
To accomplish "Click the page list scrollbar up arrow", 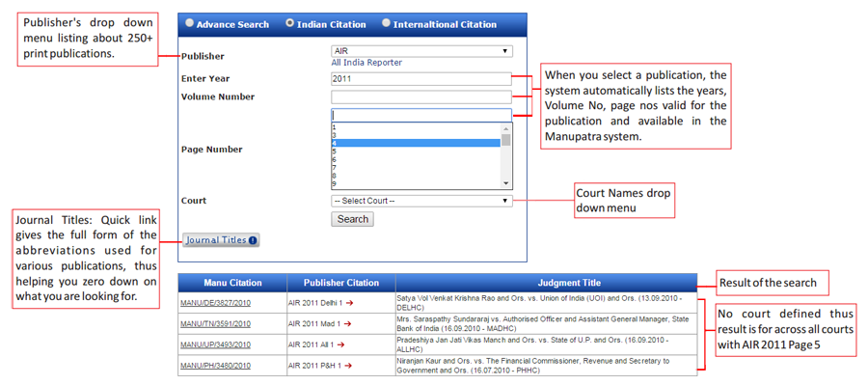I will (x=506, y=128).
